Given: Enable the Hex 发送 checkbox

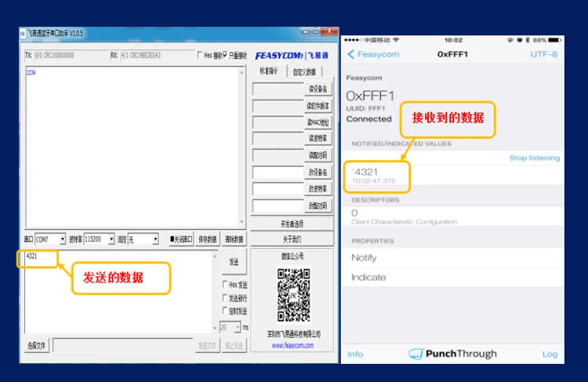Looking at the screenshot, I should tap(225, 284).
